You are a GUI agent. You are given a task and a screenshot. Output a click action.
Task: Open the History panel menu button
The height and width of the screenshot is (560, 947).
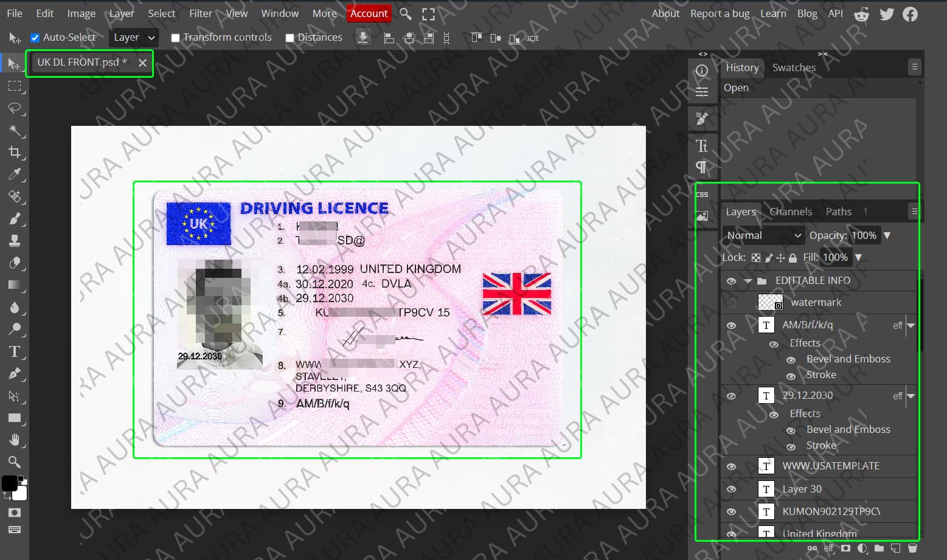coord(914,67)
